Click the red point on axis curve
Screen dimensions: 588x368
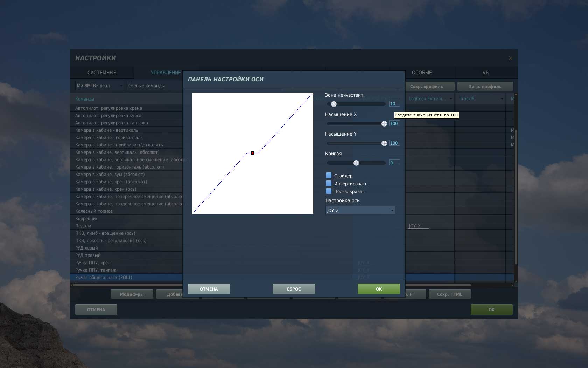253,153
